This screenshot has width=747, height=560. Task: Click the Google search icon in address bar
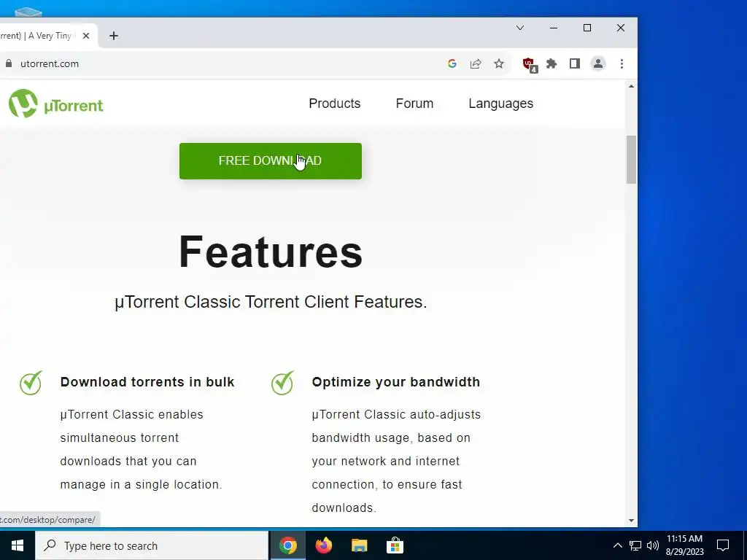pos(452,63)
